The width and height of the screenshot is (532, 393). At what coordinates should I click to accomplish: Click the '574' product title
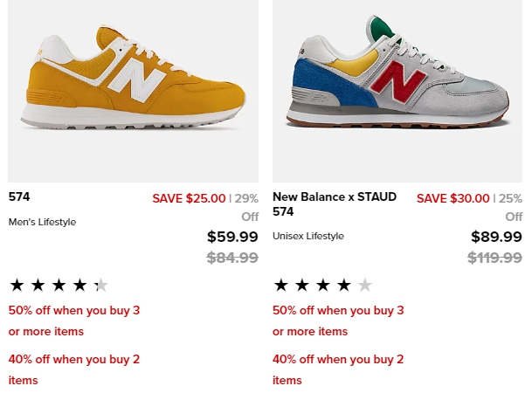coord(19,196)
